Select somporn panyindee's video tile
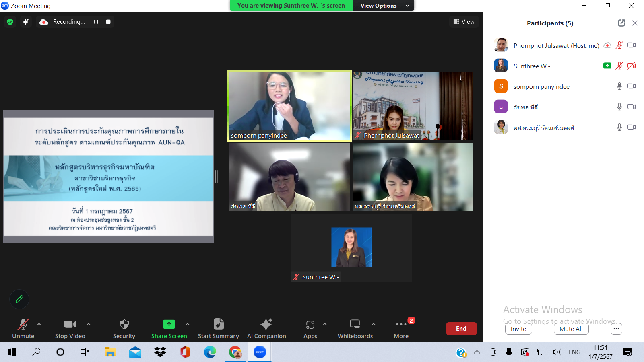 [x=289, y=106]
